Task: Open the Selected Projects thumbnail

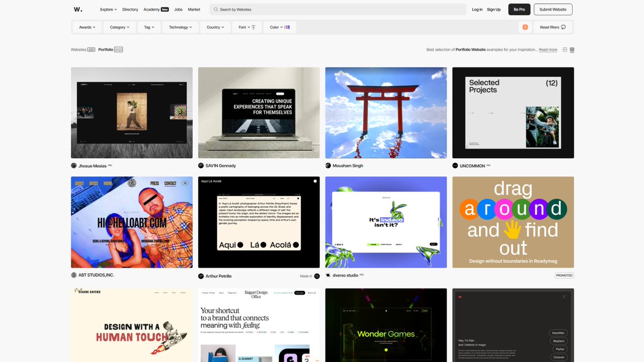Action: coord(513,113)
